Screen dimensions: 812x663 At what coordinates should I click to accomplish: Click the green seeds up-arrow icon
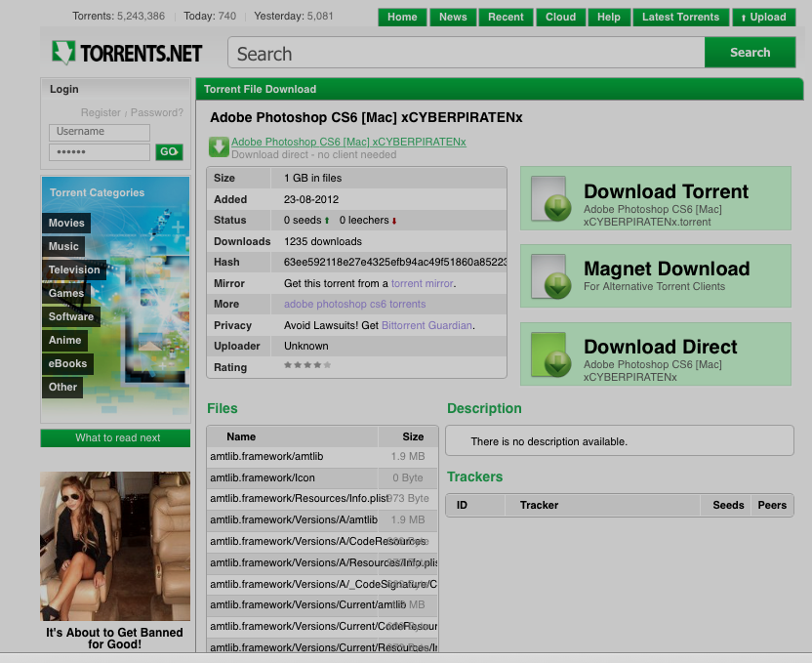point(327,221)
